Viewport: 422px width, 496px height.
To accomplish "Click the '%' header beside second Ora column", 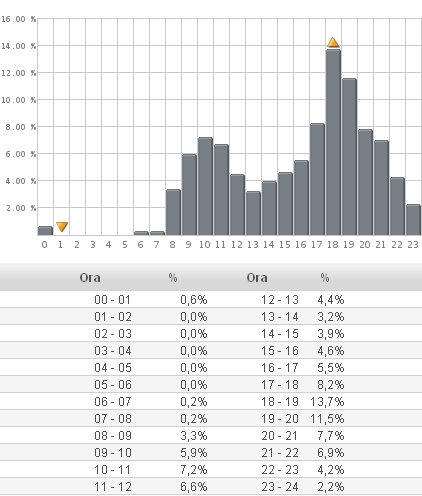I will [x=325, y=278].
